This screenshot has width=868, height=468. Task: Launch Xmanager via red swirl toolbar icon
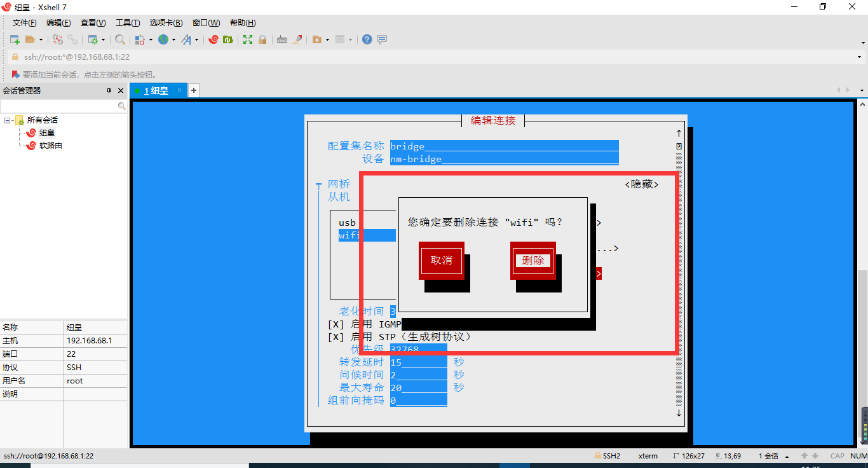pos(214,39)
